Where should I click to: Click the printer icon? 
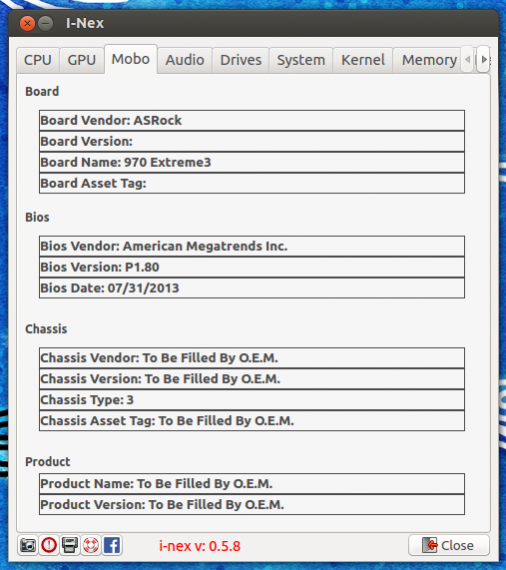click(x=69, y=545)
